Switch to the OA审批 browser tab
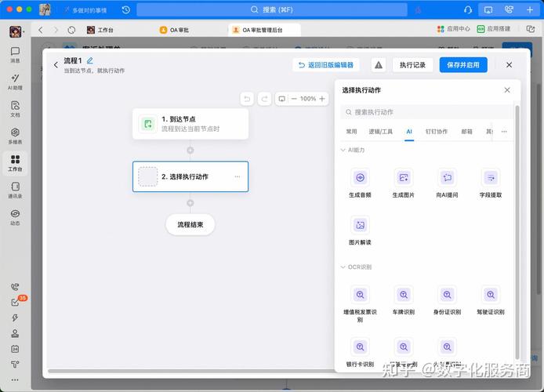 175,30
